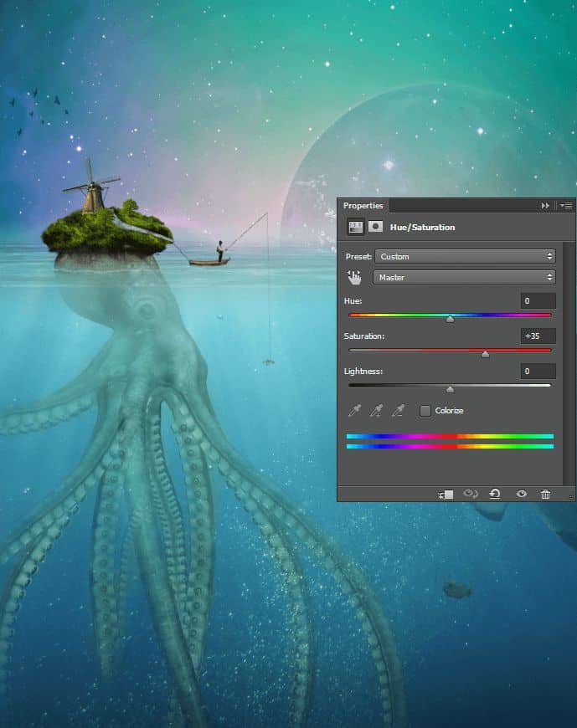This screenshot has height=728, width=577.
Task: Select the first eyedropper tool
Action: coord(354,410)
